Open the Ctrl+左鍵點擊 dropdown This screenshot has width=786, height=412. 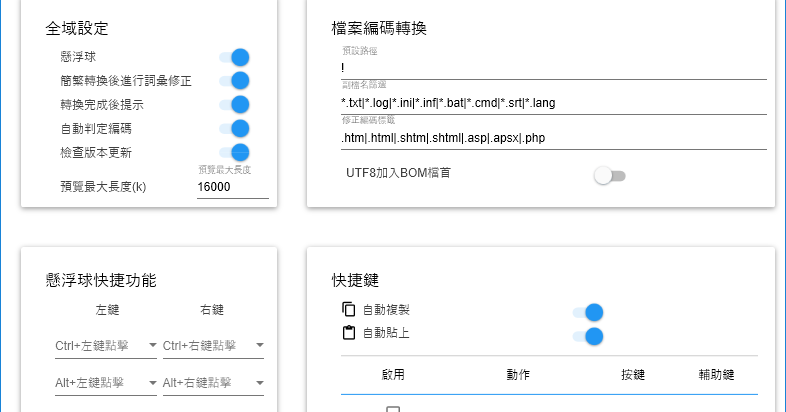pos(106,346)
